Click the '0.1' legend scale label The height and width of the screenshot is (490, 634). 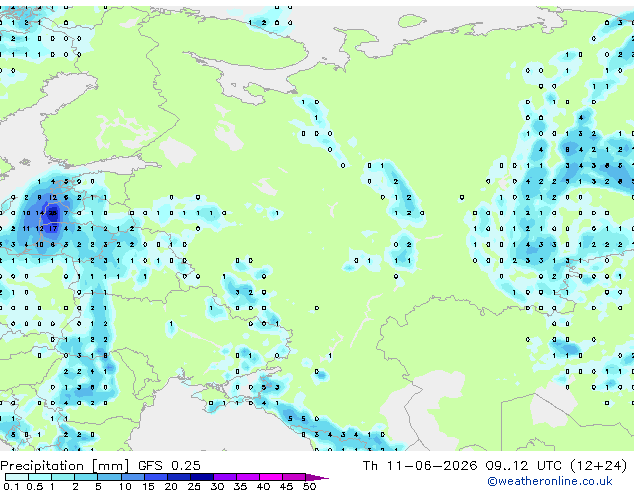coord(11,486)
